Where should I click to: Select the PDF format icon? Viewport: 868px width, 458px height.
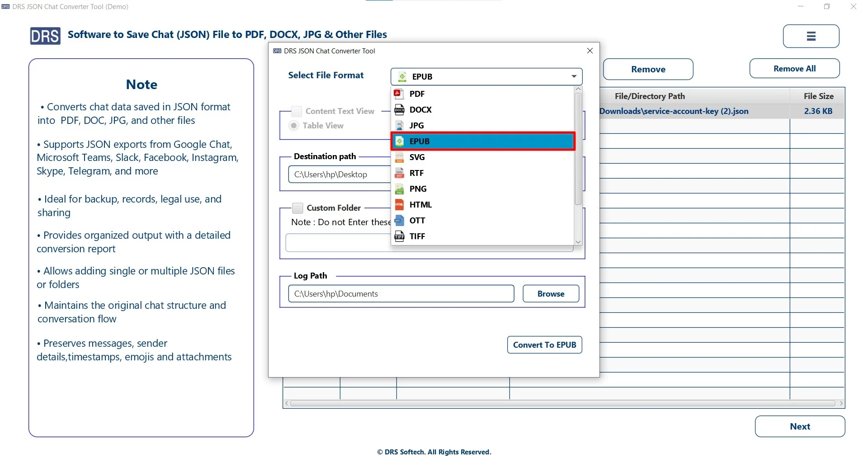(400, 94)
